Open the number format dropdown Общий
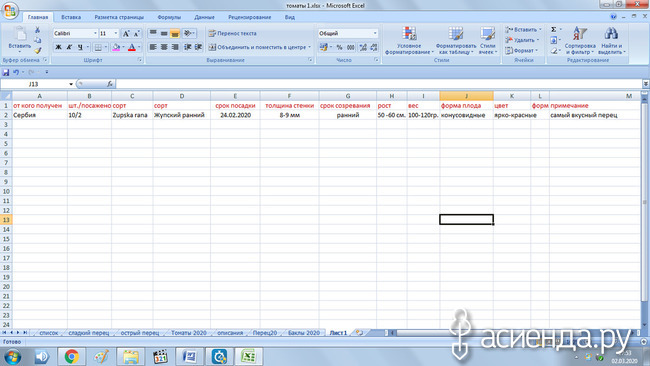The image size is (650, 366). (375, 33)
